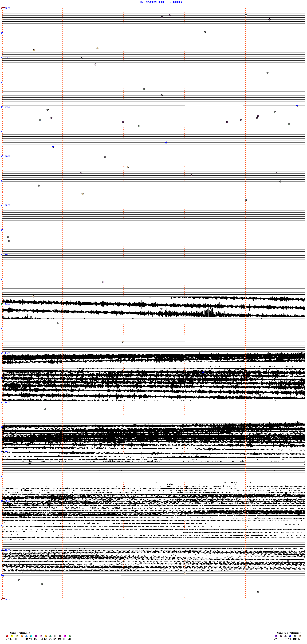Pick the blue TR legend swatch

[x=27, y=636]
